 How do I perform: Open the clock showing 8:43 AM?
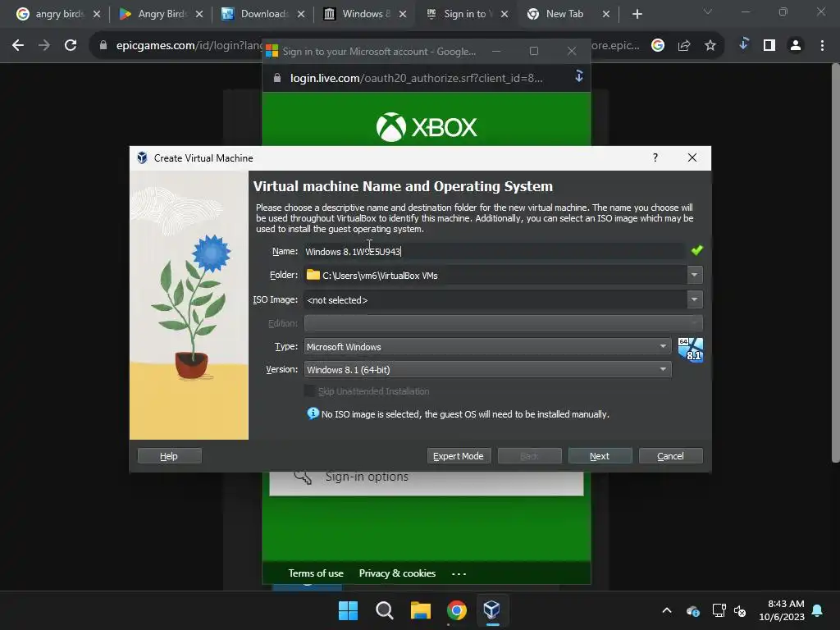(x=782, y=610)
